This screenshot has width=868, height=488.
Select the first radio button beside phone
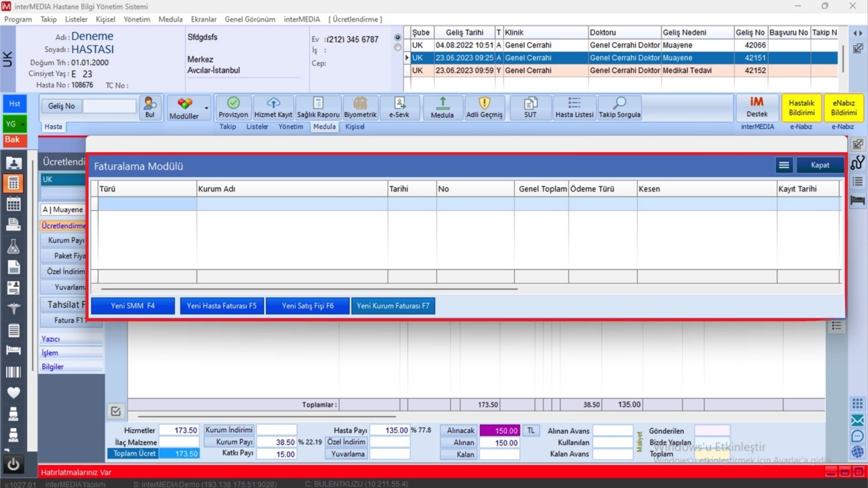click(x=397, y=38)
